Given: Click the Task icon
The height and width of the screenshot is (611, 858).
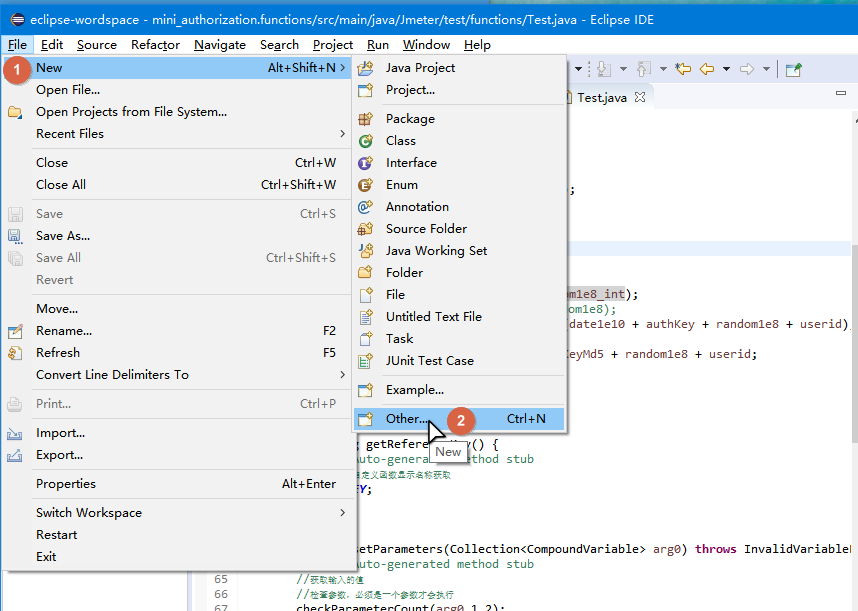Looking at the screenshot, I should click(x=366, y=339).
